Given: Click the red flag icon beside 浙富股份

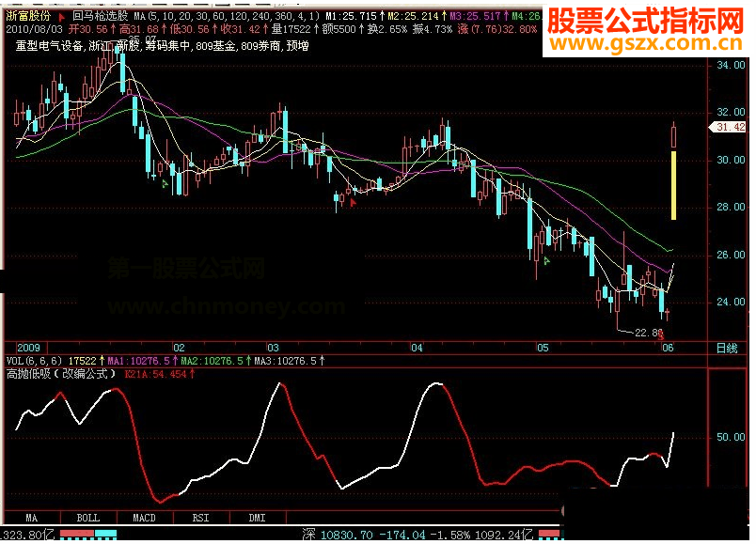Looking at the screenshot, I should tap(61, 17).
